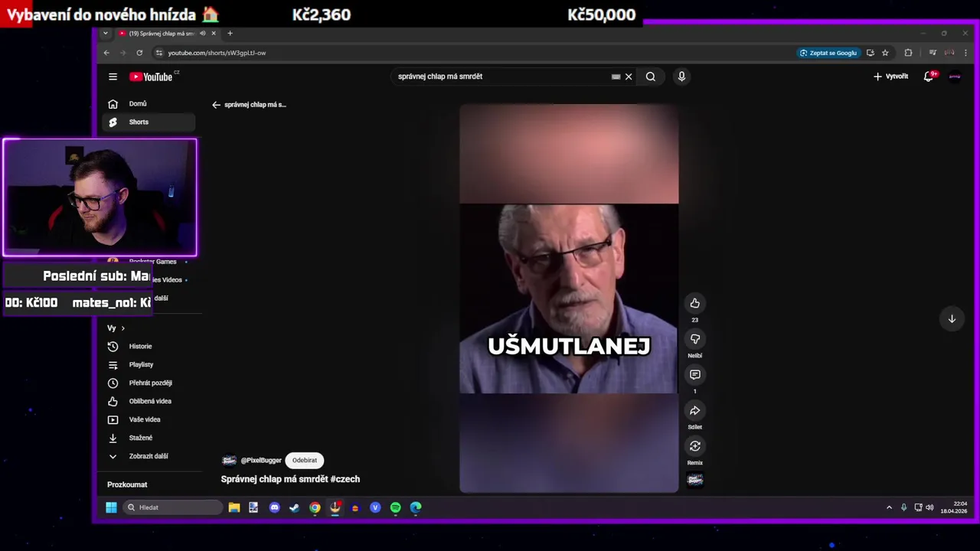
Task: Open Historie in the sidebar
Action: (x=149, y=347)
